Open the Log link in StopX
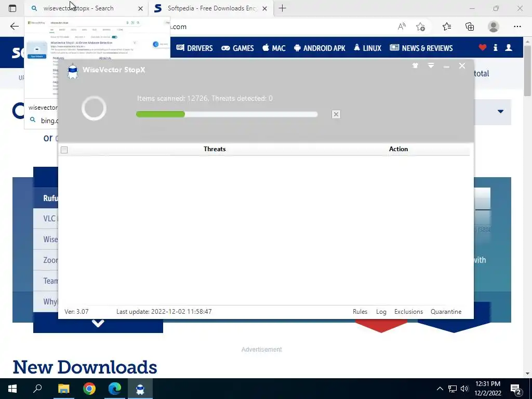532x399 pixels. pyautogui.click(x=381, y=312)
